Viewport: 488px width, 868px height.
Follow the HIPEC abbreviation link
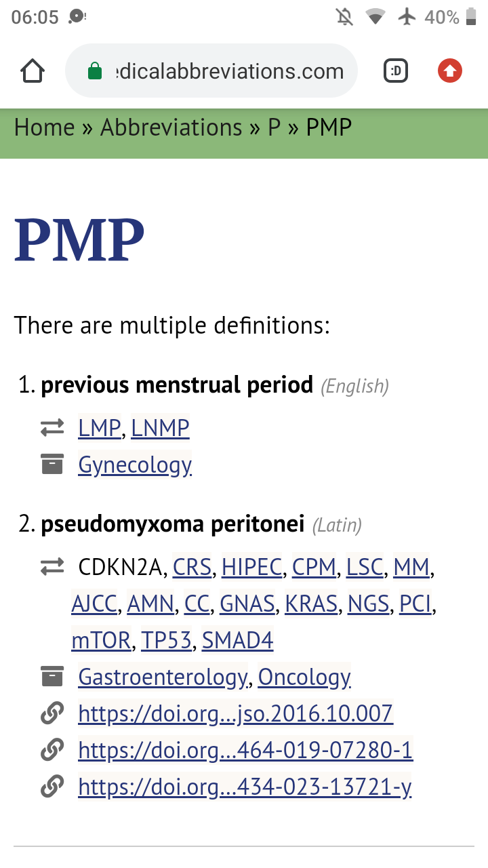tap(251, 567)
